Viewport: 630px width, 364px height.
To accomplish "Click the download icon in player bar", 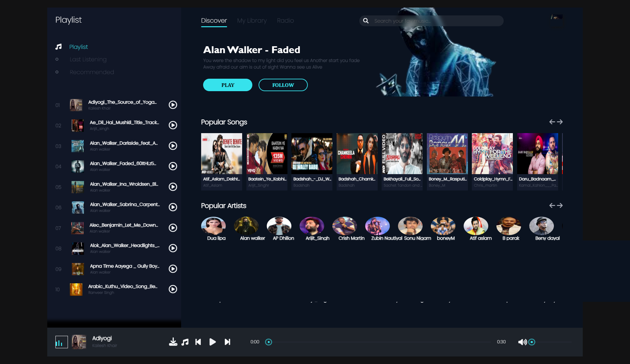I will click(173, 342).
